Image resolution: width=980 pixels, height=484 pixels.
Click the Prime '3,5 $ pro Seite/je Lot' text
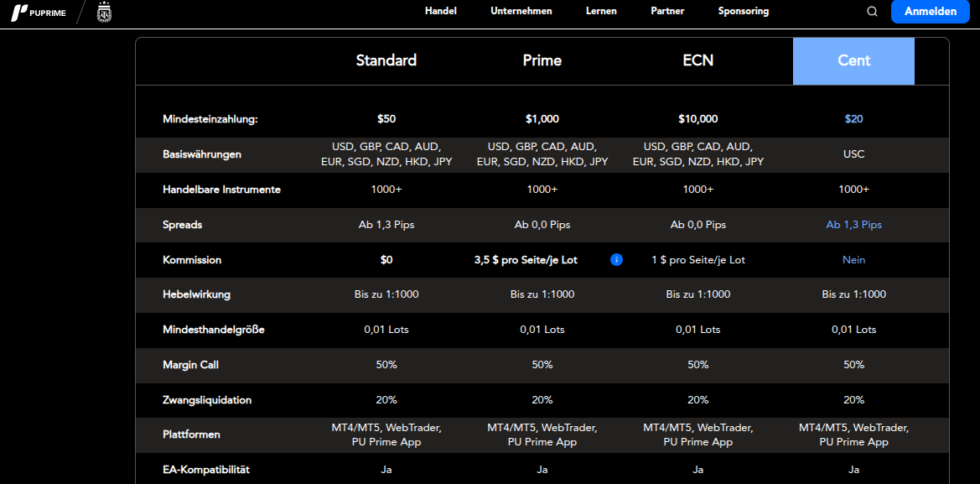point(526,260)
